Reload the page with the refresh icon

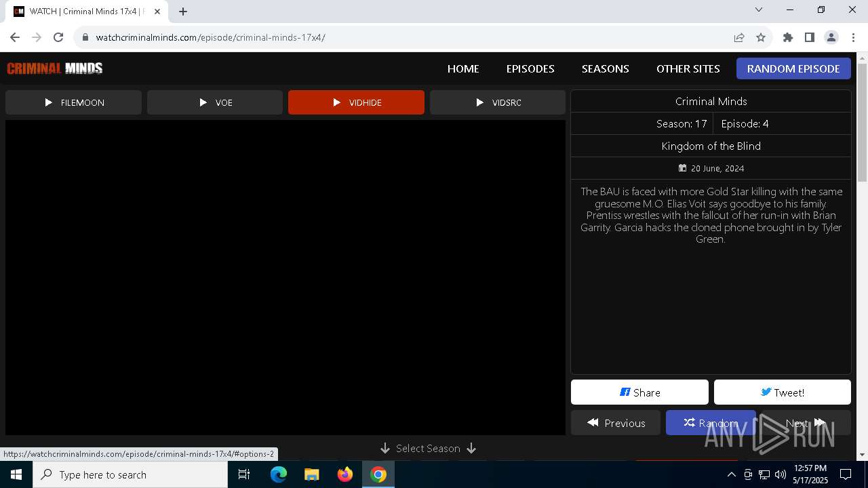pos(58,37)
